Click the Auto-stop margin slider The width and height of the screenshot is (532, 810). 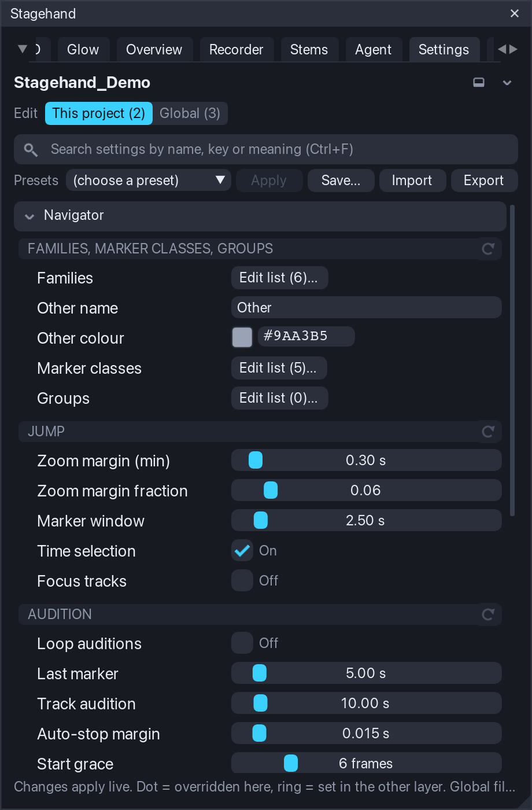(367, 734)
